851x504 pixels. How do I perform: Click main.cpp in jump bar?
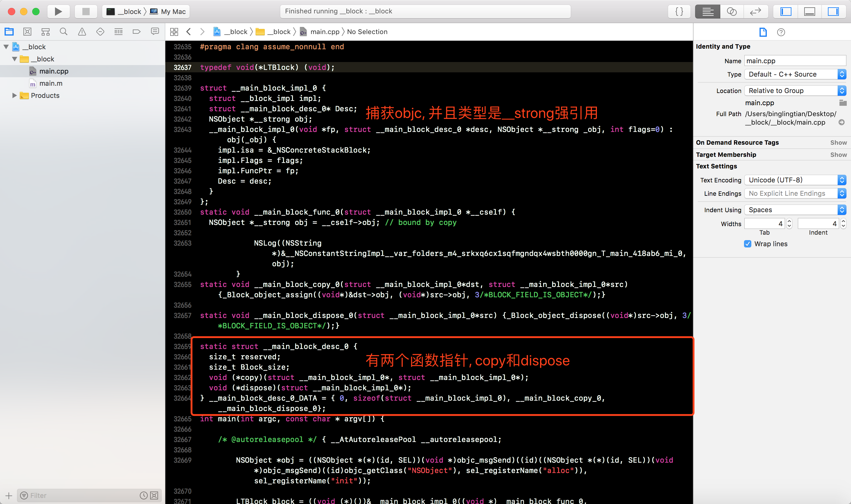320,32
